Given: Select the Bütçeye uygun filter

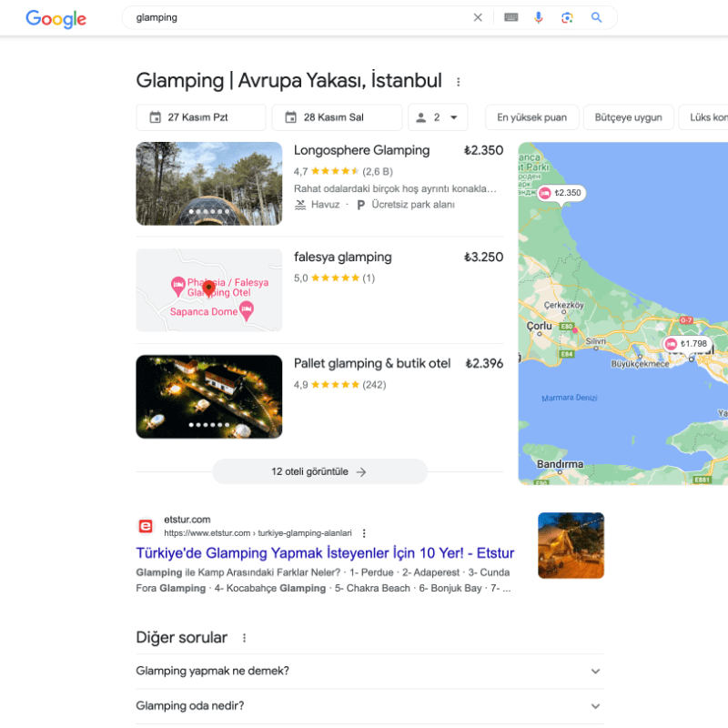Looking at the screenshot, I should 628,117.
